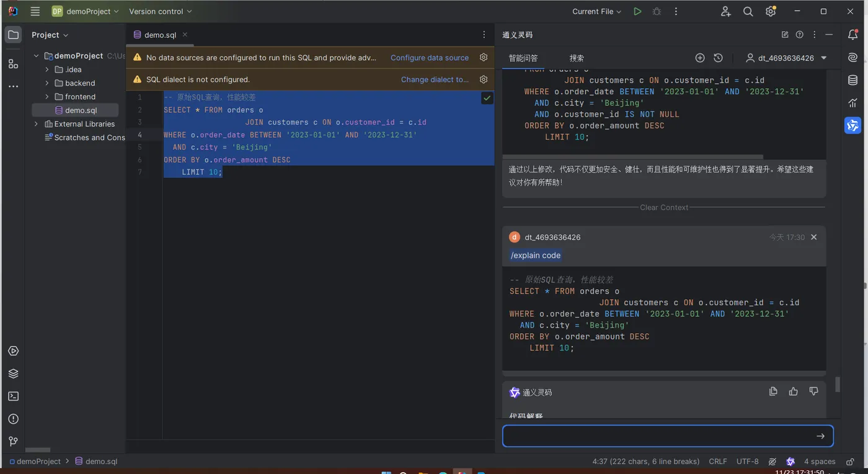Viewport: 868px width, 474px height.
Task: Open dt_4693636426 account dropdown
Action: click(786, 58)
